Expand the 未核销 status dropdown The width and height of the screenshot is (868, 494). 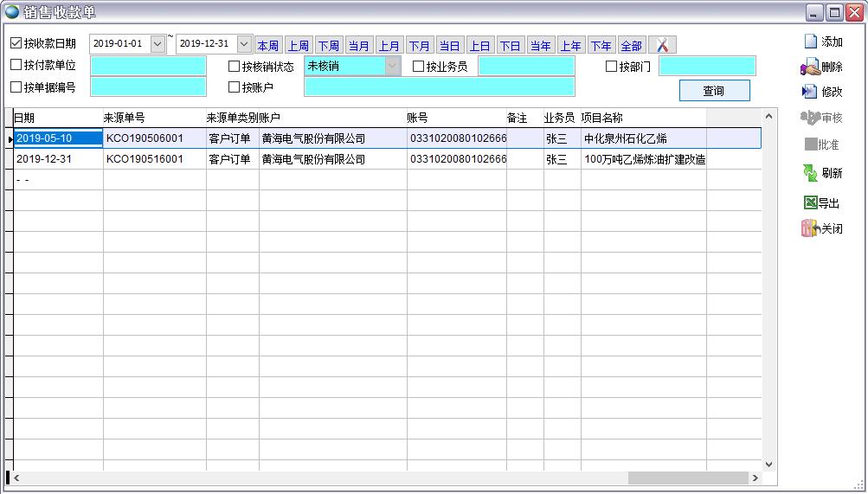(x=393, y=66)
